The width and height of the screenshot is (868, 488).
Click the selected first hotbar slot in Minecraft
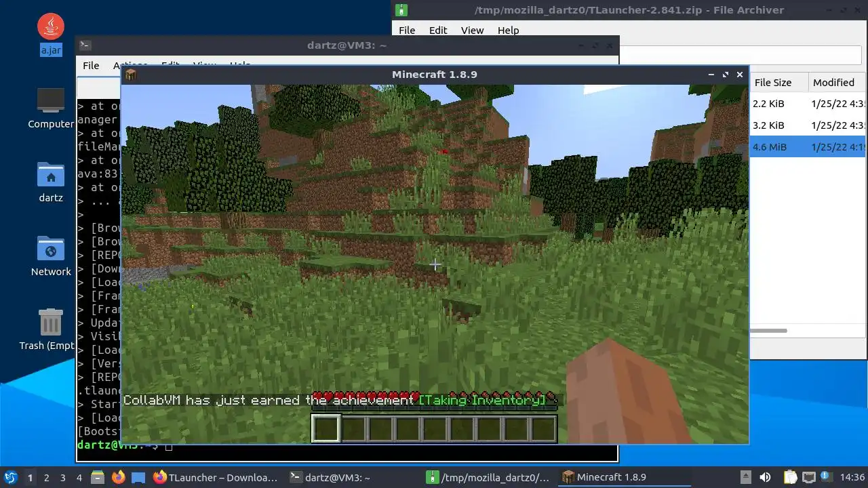coord(325,429)
